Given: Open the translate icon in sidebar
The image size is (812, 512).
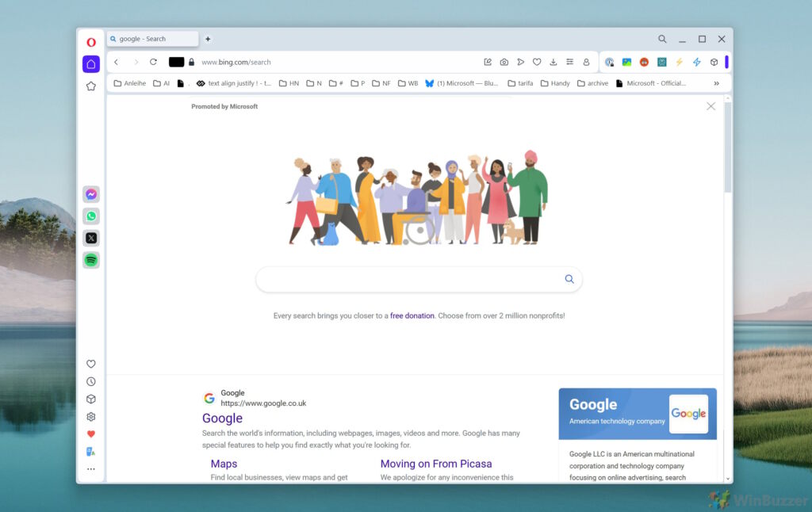Looking at the screenshot, I should pyautogui.click(x=91, y=452).
